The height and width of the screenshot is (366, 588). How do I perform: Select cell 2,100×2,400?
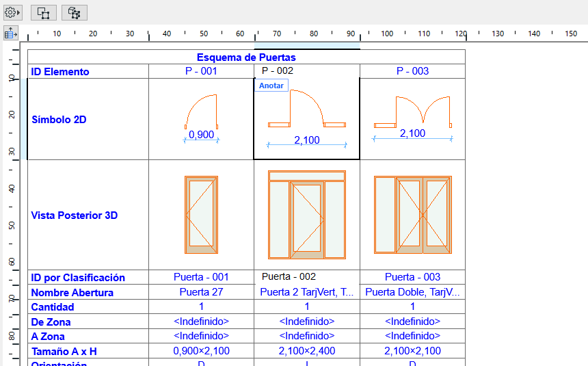coord(307,351)
